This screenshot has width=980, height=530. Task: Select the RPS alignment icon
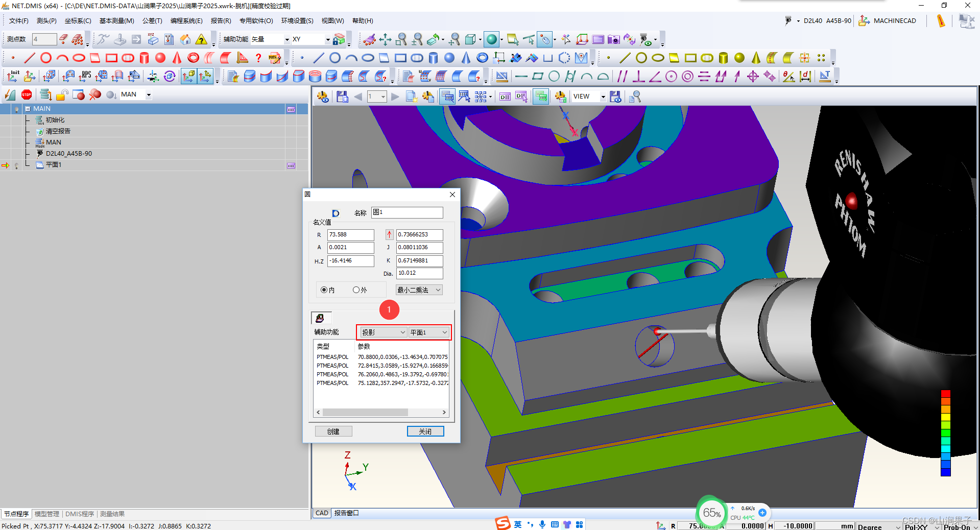[85, 77]
